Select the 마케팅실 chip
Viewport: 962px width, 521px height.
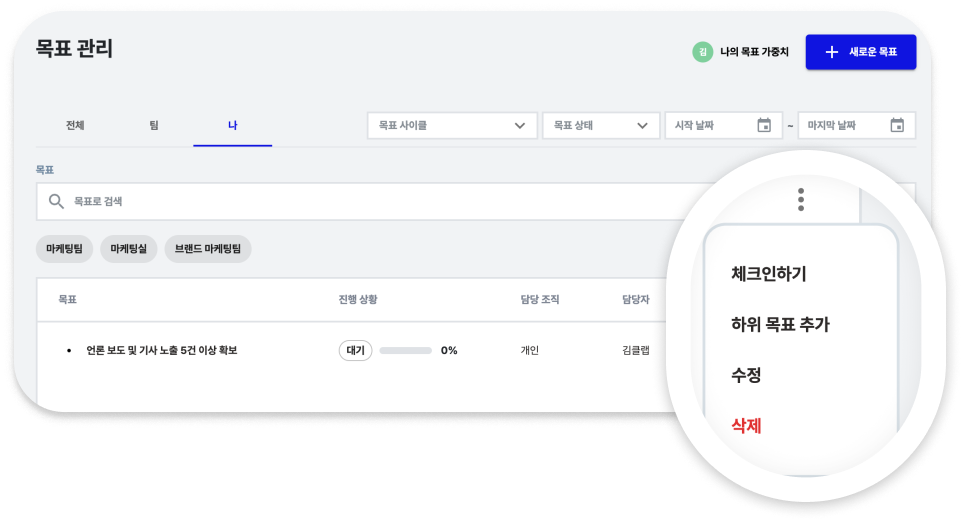point(128,249)
